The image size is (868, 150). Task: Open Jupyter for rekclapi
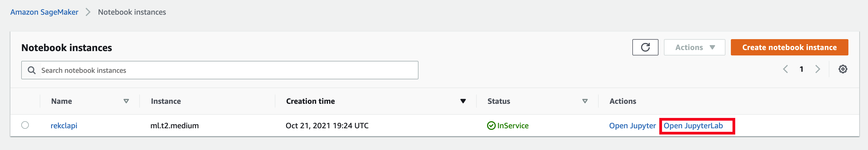tap(632, 126)
